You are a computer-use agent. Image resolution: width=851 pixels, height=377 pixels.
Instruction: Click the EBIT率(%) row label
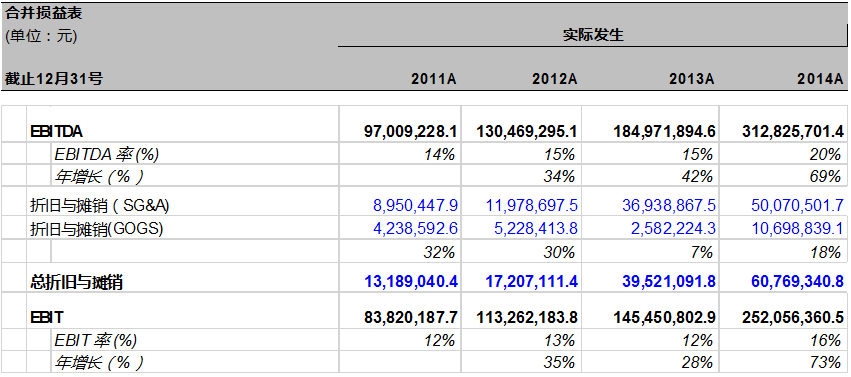point(96,341)
